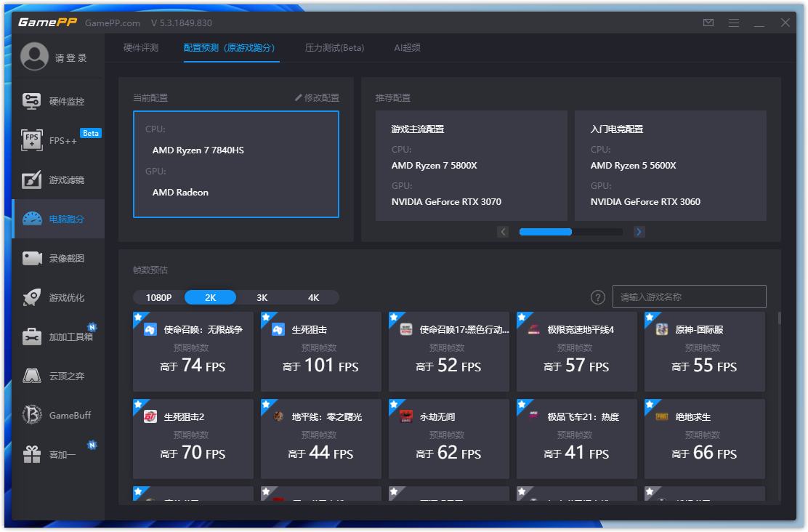This screenshot has width=808, height=532.
Task: Click the 使命召唤17 game icon
Action: pyautogui.click(x=406, y=330)
